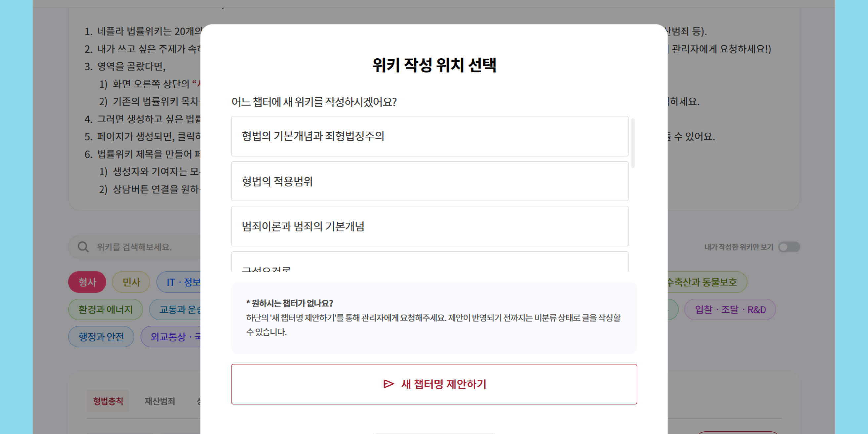Image resolution: width=868 pixels, height=434 pixels.
Task: Select the 교통과 운송 category tag
Action: [x=177, y=309]
